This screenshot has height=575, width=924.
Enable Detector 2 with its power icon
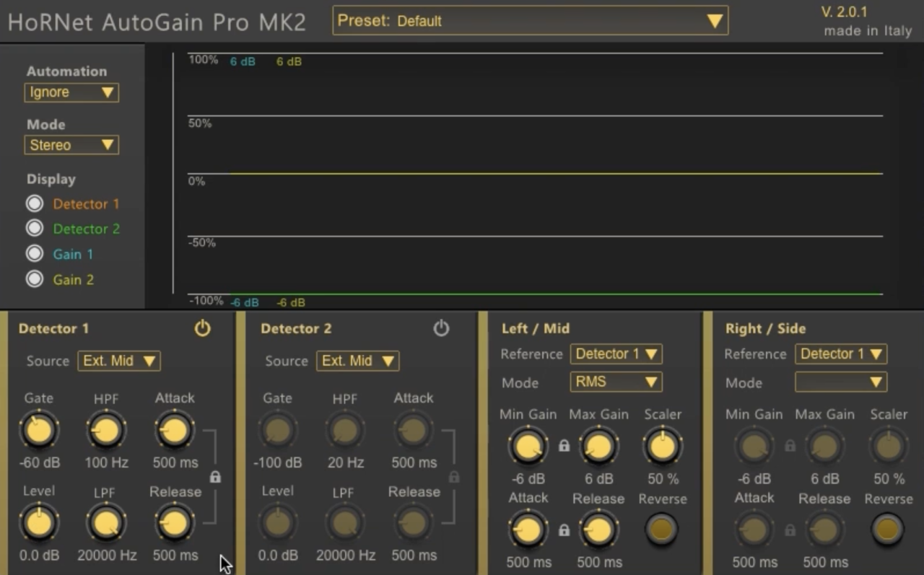441,328
